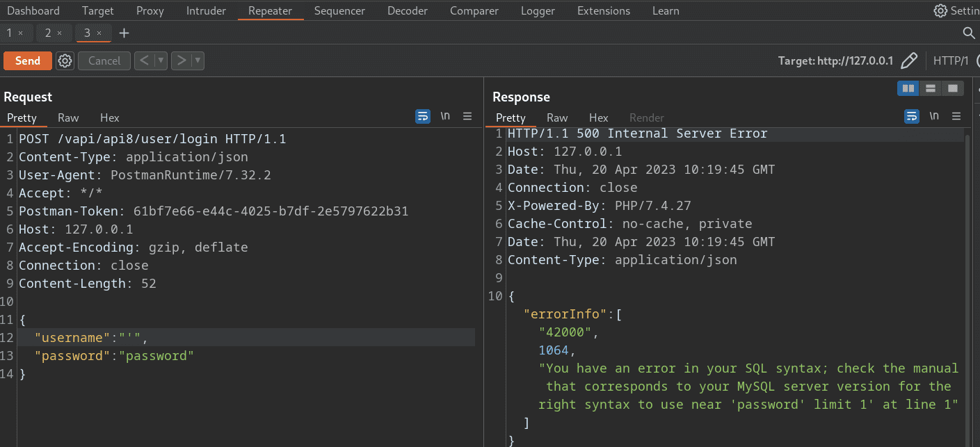Open the Proxy tab
The width and height of the screenshot is (980, 447).
click(x=150, y=10)
